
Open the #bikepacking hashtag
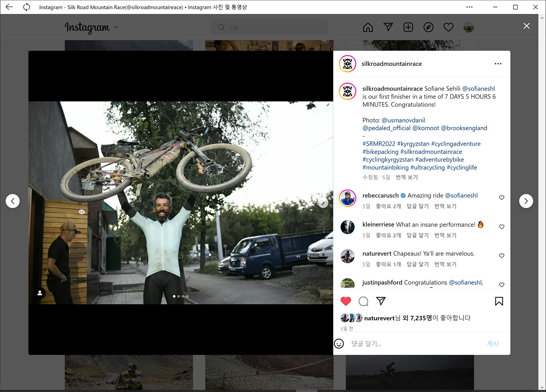tap(380, 152)
